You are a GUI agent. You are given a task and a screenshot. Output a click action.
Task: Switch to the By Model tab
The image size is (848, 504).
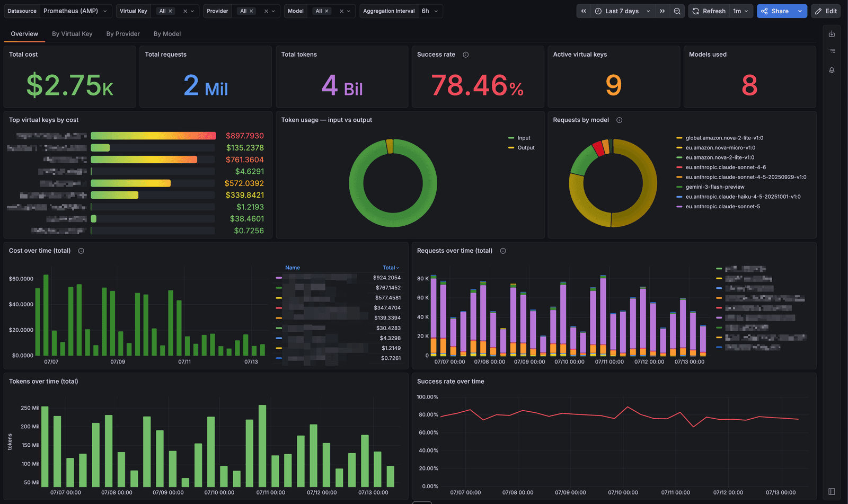tap(167, 34)
